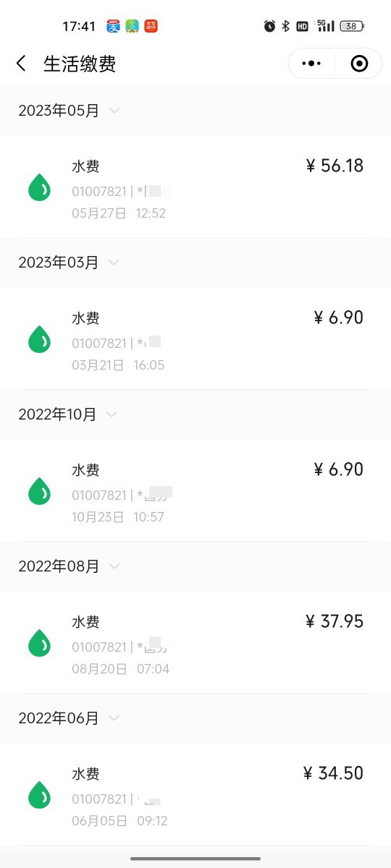The image size is (391, 868).
Task: Open the ¥ 56.18 water bill record
Action: coord(195,187)
